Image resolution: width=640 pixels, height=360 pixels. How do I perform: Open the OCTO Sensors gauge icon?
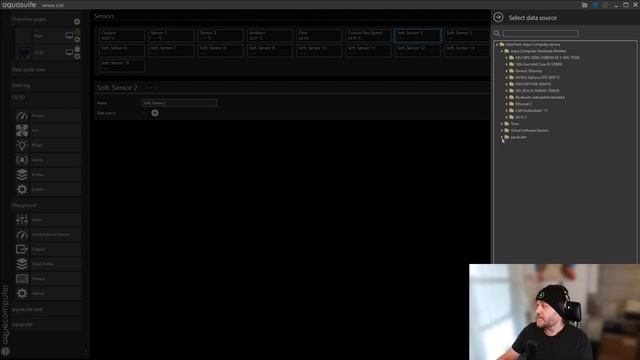(22, 116)
